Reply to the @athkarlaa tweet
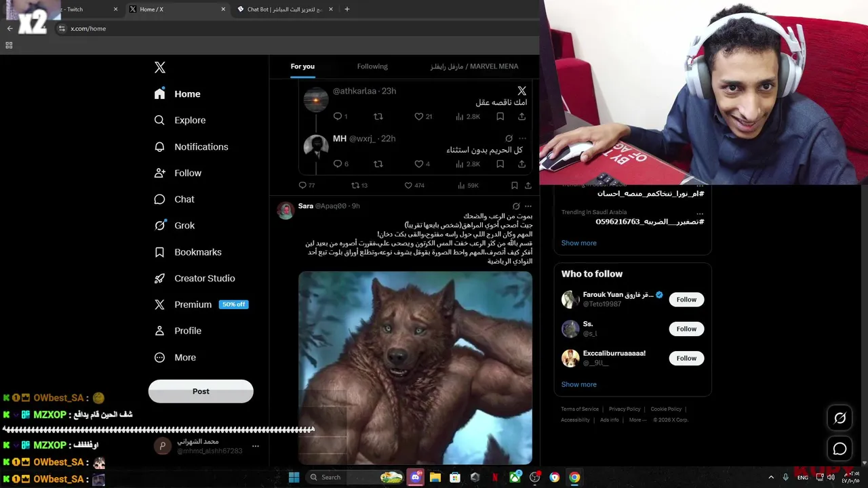This screenshot has height=488, width=868. pyautogui.click(x=338, y=117)
